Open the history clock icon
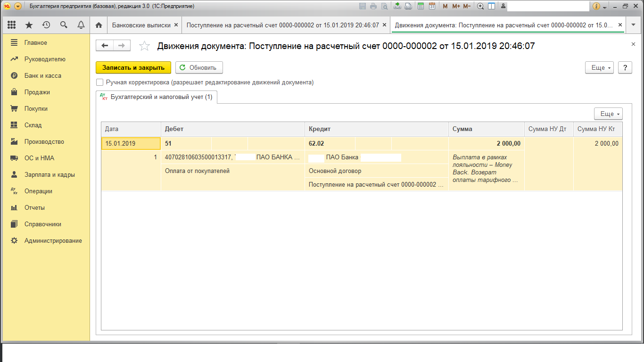The image size is (644, 362). pos(46,25)
